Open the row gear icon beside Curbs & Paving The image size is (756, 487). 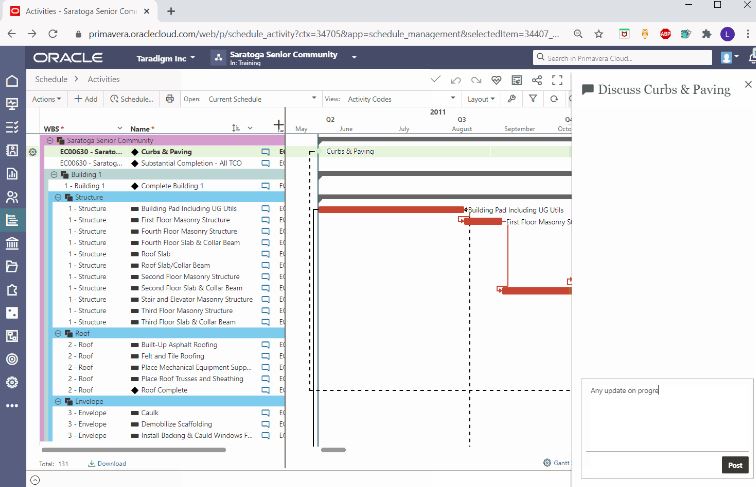33,152
